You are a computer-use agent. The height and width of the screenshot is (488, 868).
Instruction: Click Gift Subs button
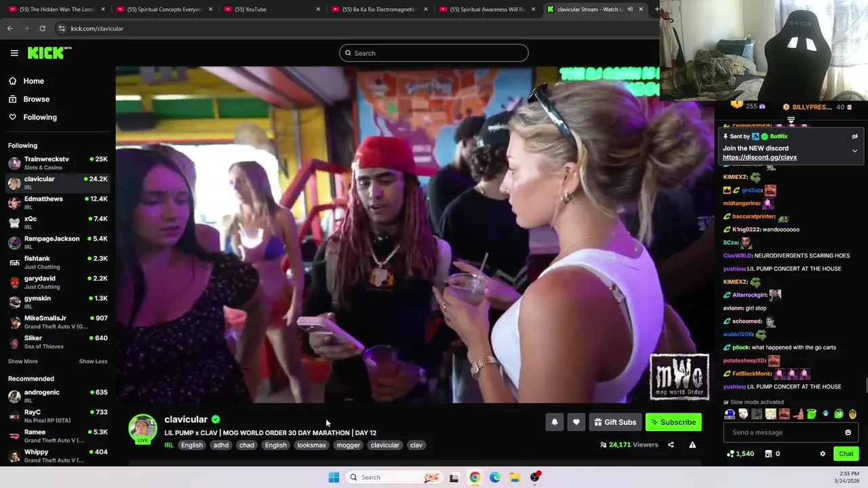tap(615, 422)
